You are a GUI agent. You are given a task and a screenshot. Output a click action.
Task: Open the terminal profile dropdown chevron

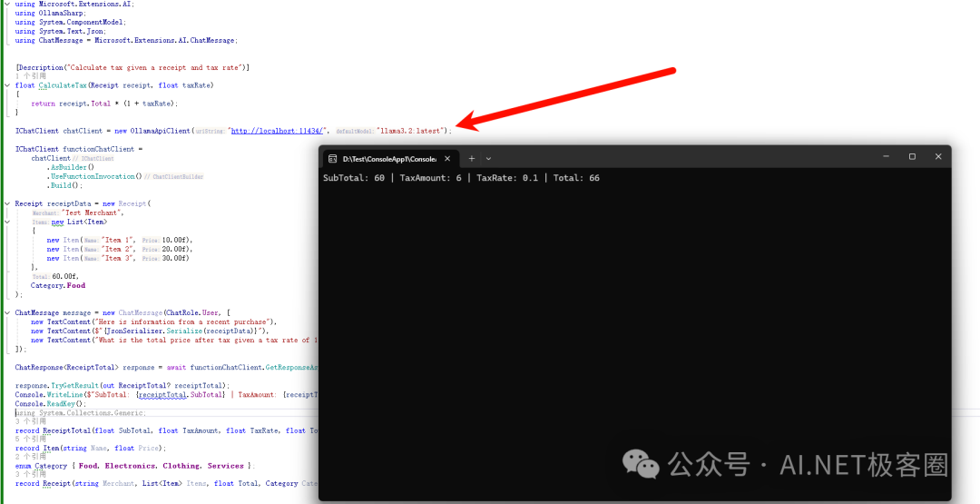[489, 159]
